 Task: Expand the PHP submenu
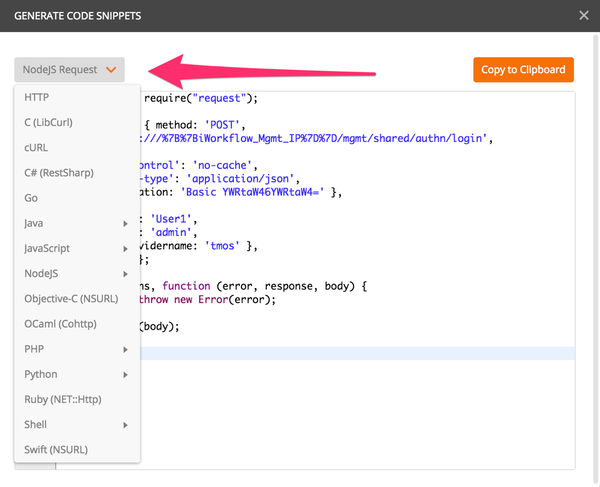125,349
